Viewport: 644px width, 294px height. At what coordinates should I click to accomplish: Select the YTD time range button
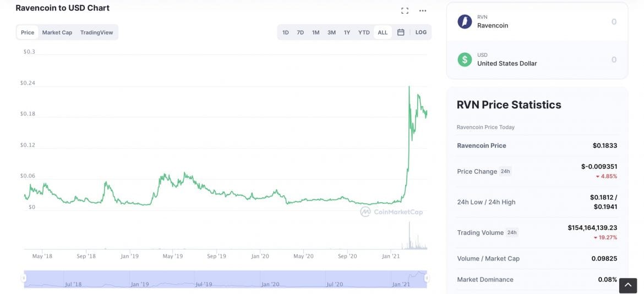(x=364, y=32)
